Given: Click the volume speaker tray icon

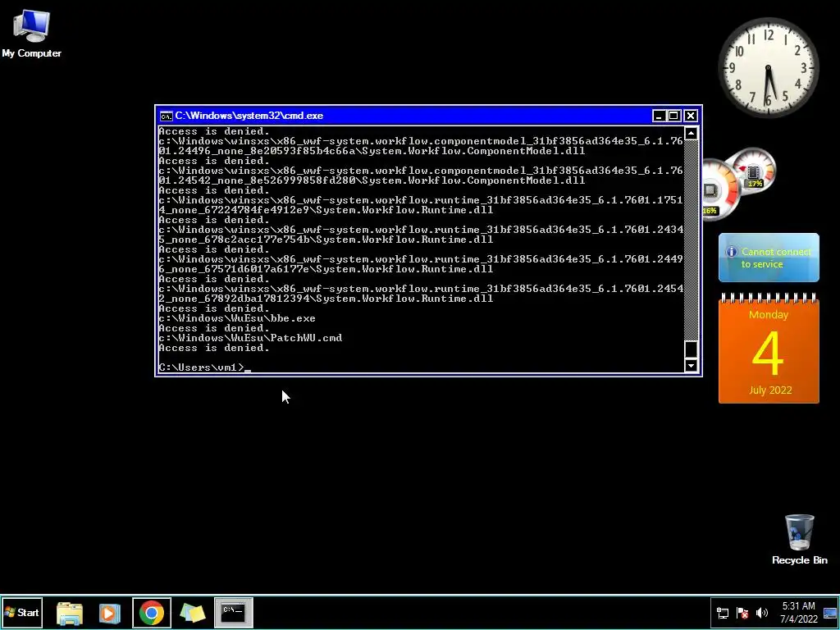Looking at the screenshot, I should point(761,613).
